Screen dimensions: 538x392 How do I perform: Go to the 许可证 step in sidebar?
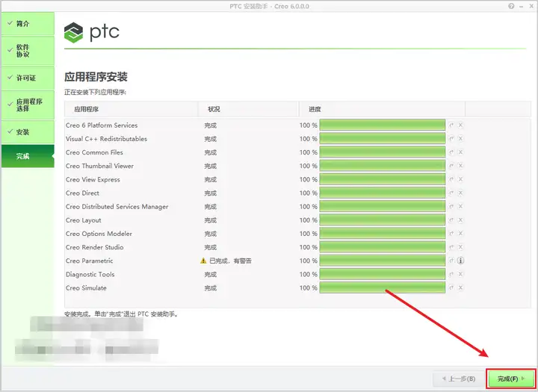coord(28,78)
